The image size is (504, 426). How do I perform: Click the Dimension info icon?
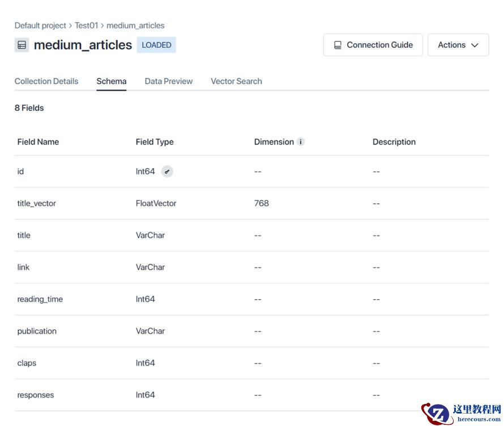point(301,142)
